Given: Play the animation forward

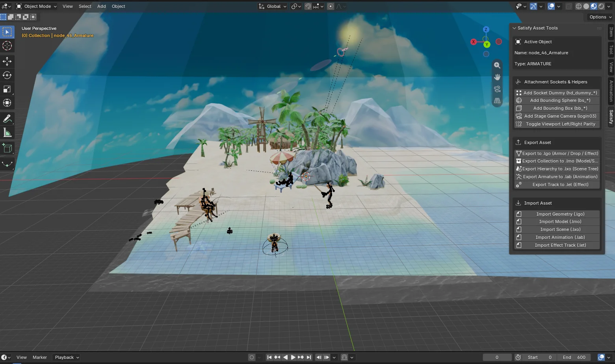Looking at the screenshot, I should 293,357.
